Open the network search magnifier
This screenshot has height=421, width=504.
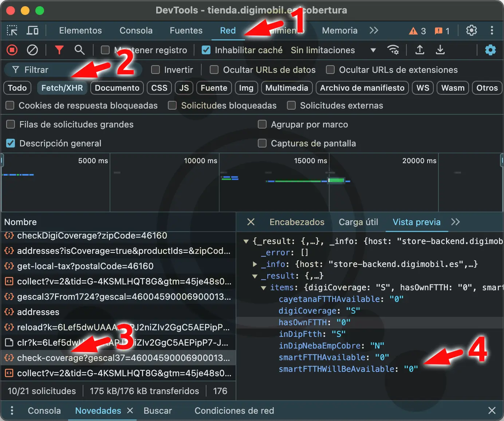tap(79, 50)
